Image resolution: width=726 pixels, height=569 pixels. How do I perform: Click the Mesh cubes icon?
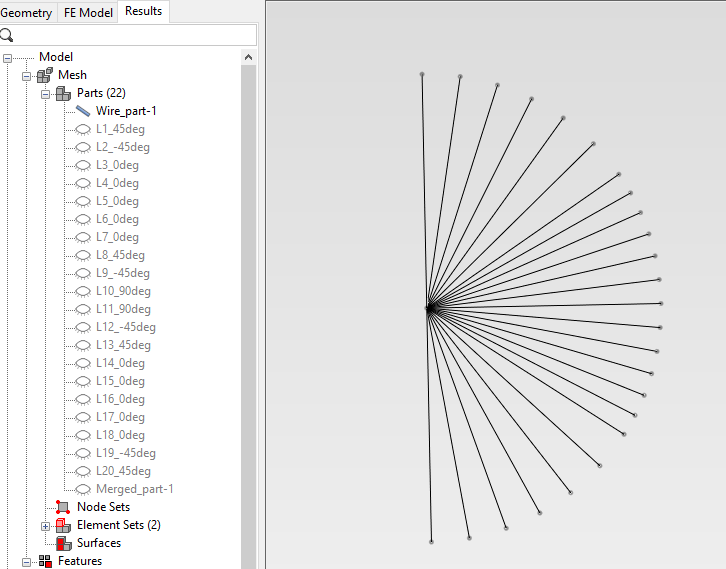(x=45, y=75)
